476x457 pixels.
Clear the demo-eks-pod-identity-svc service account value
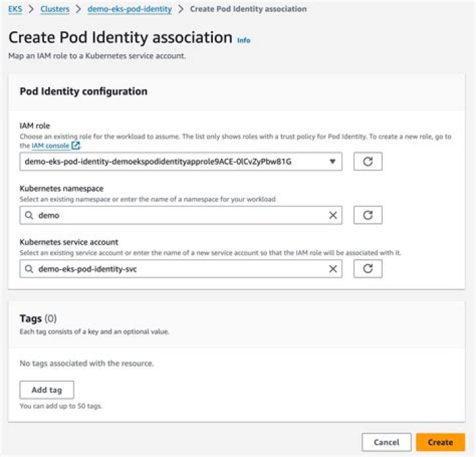(x=333, y=269)
